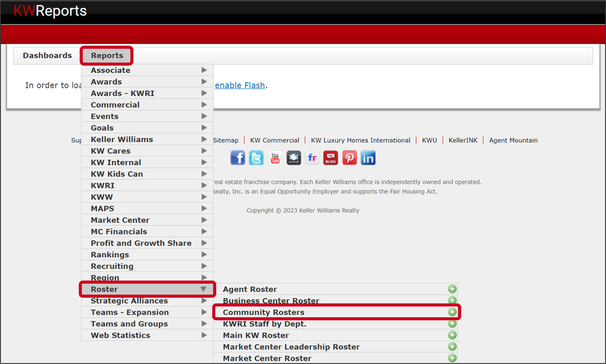Viewport: 606px width, 364px height.
Task: Click green plus icon beside Agent Roster
Action: point(452,289)
